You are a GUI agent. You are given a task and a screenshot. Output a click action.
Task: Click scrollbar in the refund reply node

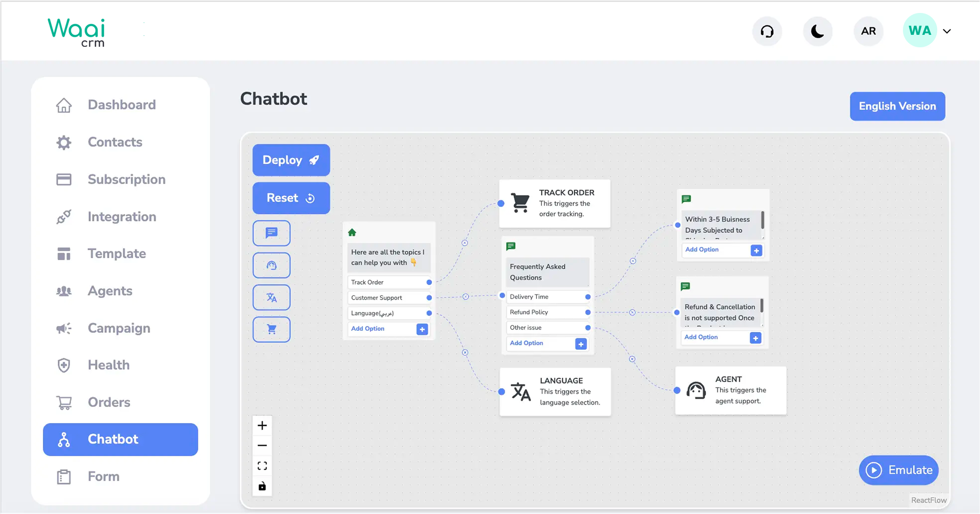[x=761, y=306]
